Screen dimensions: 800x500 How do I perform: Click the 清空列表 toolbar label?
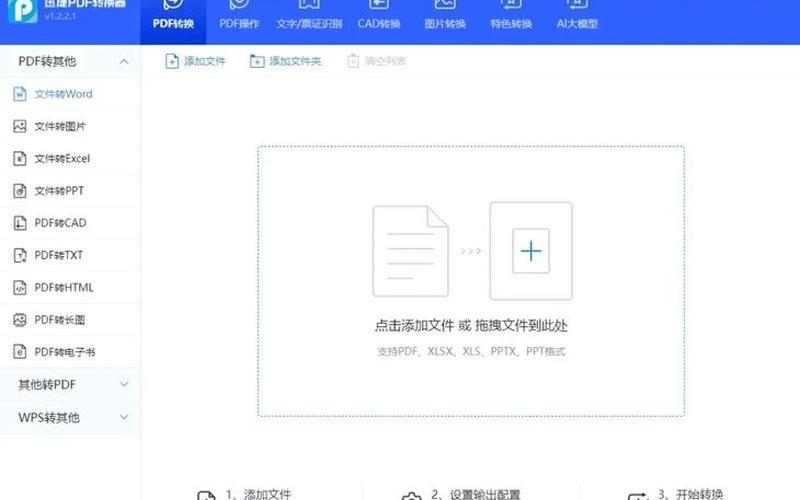[385, 61]
